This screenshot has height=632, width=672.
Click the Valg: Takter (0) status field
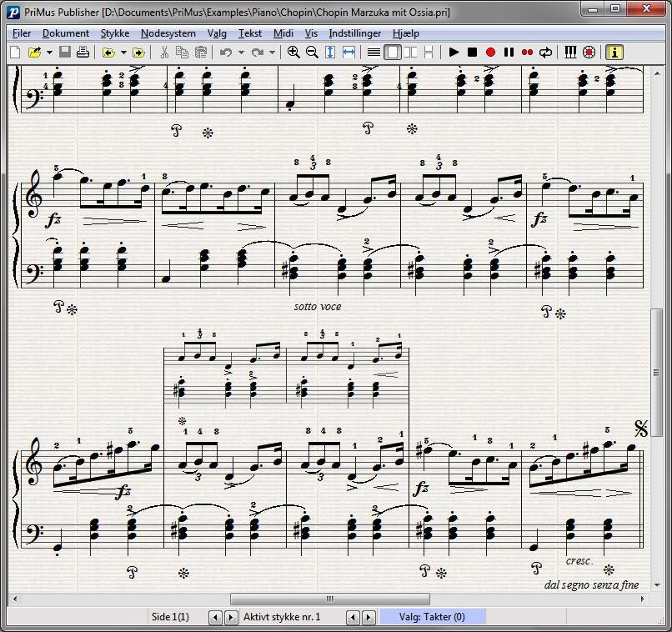433,617
